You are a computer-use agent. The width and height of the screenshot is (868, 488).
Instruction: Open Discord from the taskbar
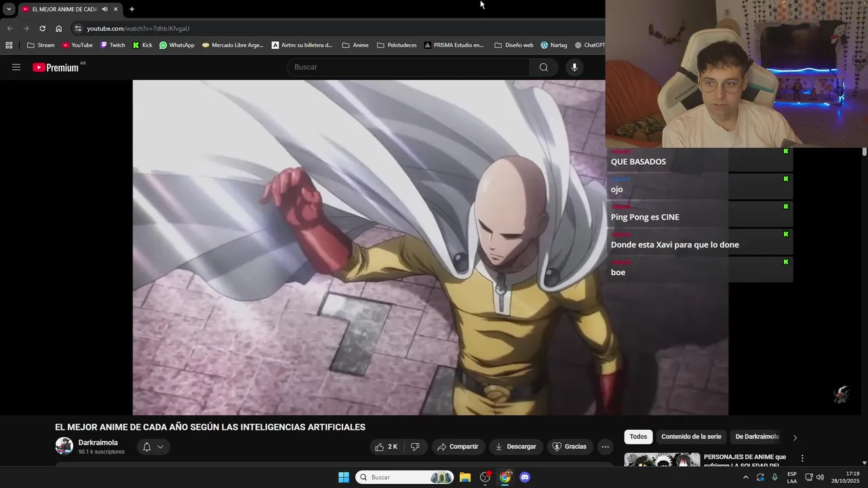[525, 477]
